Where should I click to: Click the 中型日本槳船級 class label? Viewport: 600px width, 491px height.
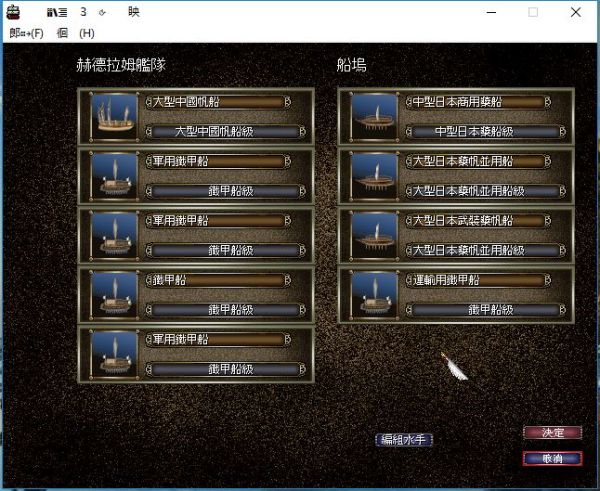coord(486,132)
